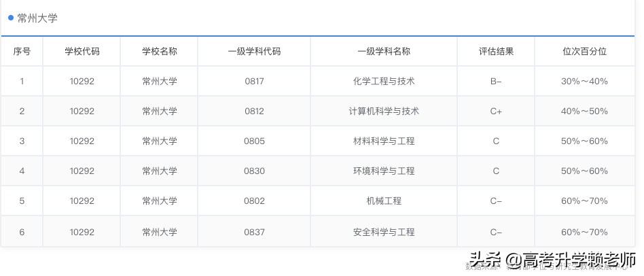Screen dimensions: 644x276
Task: Click the blue bullet beside 常州大学 title
Action: pyautogui.click(x=10, y=18)
